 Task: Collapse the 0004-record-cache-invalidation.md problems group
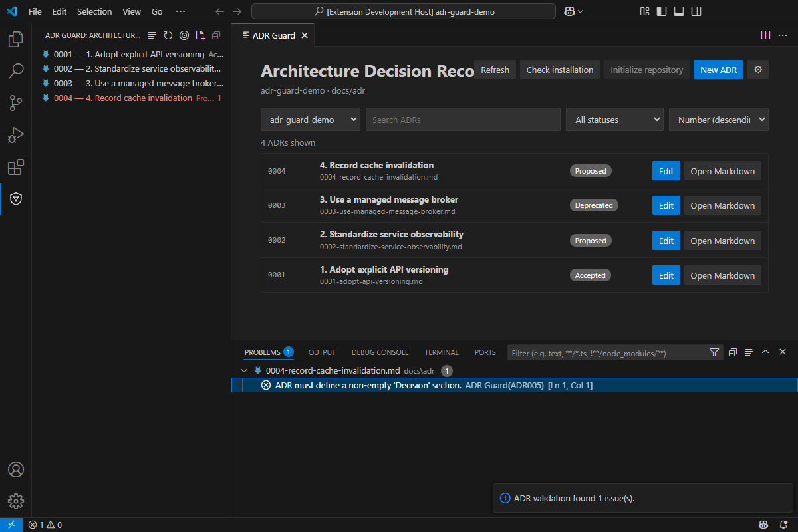coord(243,371)
